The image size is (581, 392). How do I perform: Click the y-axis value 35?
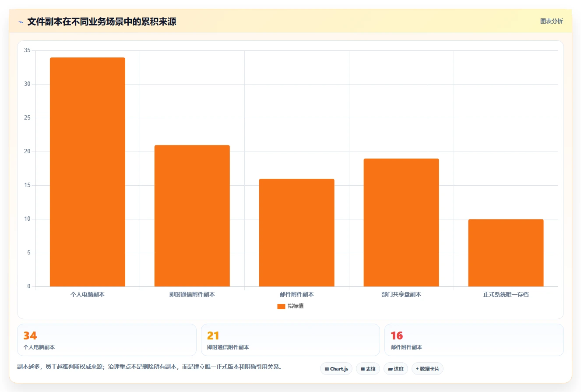[x=27, y=50]
